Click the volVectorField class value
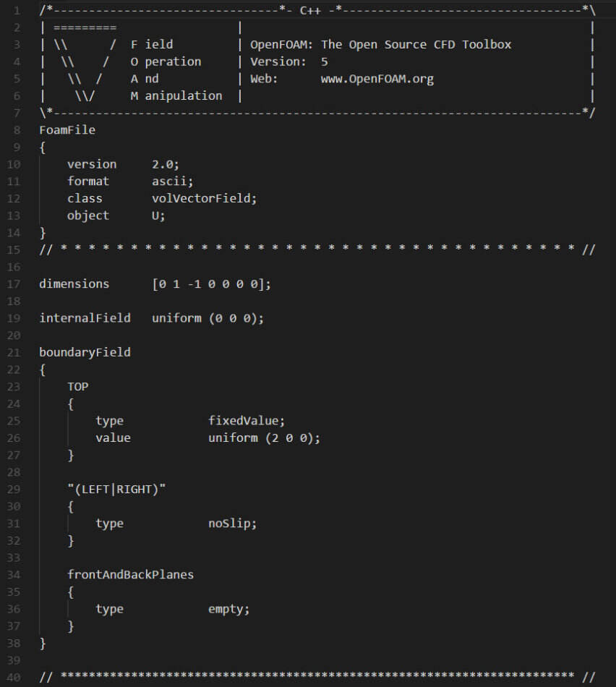Viewport: 616px width, 687px height. pos(204,198)
